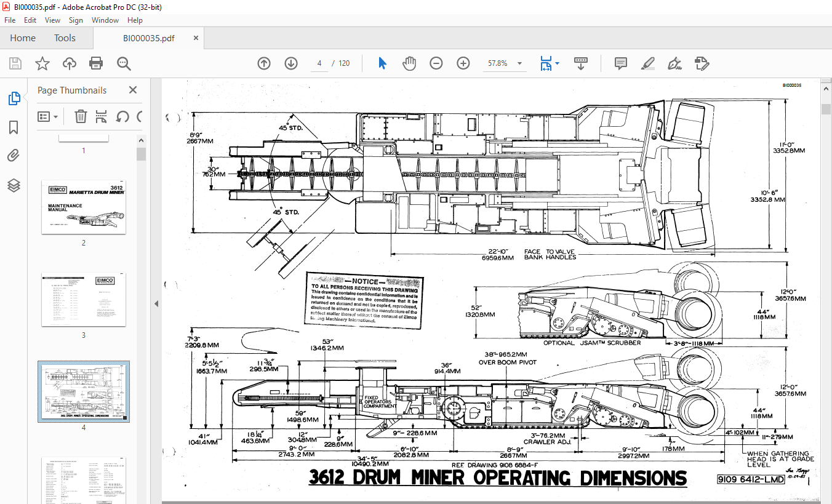Go to next page arrow
Viewport: 832px width, 504px height.
(291, 63)
